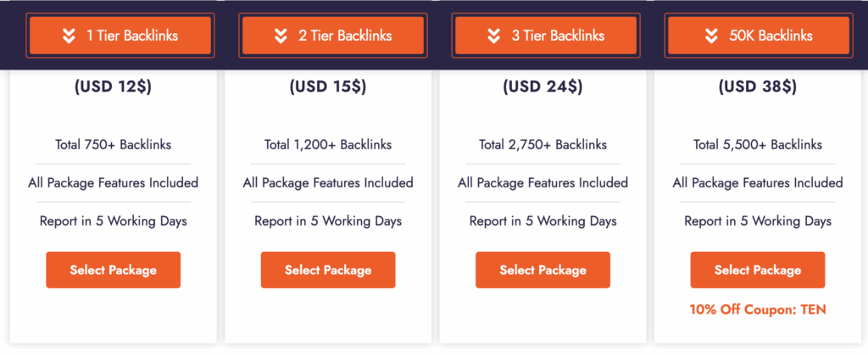Click the (USD 15$) price heading
The height and width of the screenshot is (357, 868).
pyautogui.click(x=328, y=86)
